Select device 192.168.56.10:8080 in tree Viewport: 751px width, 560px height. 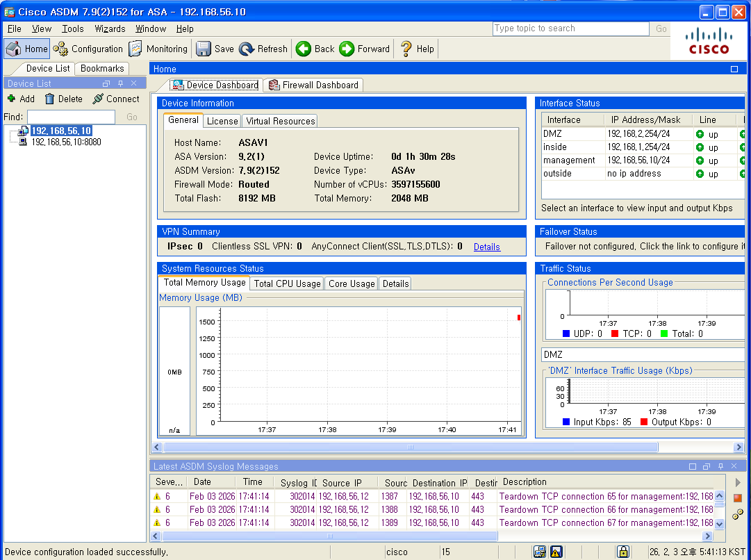point(66,142)
